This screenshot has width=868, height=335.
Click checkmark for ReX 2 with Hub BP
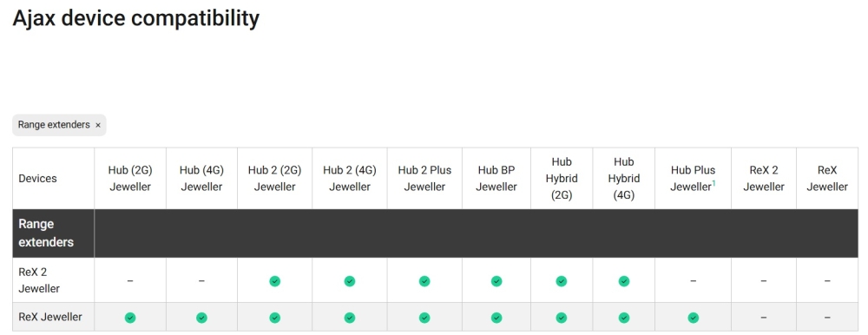click(x=496, y=281)
